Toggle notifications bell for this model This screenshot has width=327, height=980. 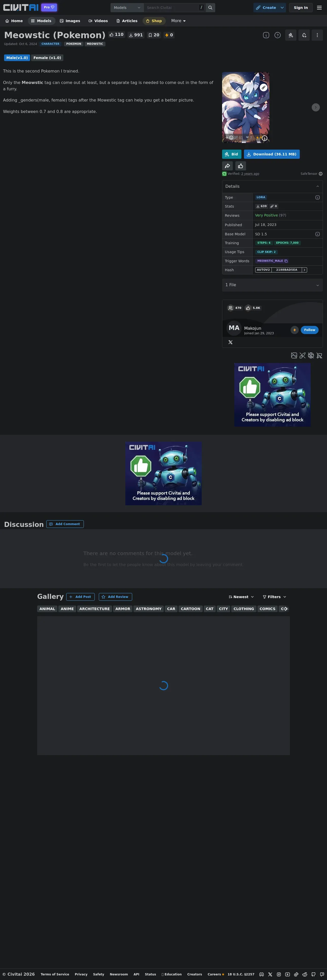[x=304, y=35]
